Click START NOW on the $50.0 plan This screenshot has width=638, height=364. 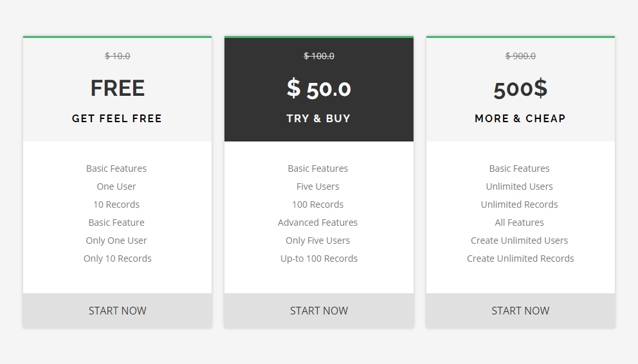tap(319, 311)
